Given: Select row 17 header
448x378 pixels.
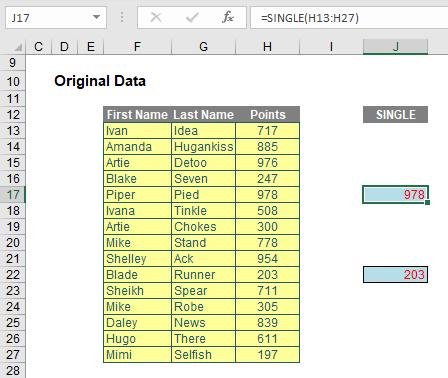Looking at the screenshot, I should (13, 195).
